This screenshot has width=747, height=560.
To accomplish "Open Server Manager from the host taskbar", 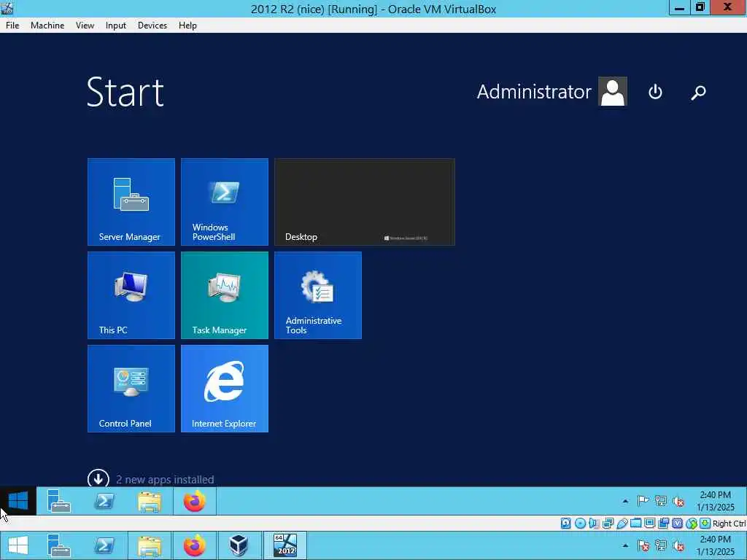I will (59, 545).
